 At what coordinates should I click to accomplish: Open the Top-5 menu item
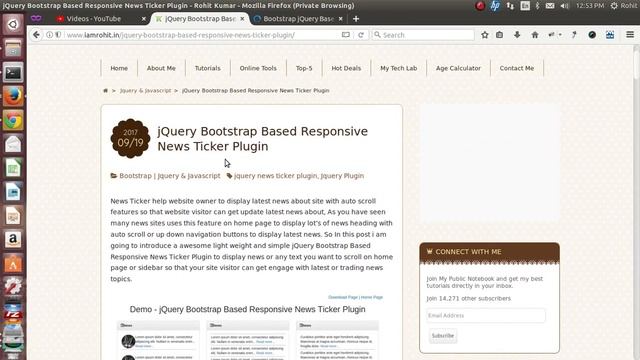tap(304, 68)
